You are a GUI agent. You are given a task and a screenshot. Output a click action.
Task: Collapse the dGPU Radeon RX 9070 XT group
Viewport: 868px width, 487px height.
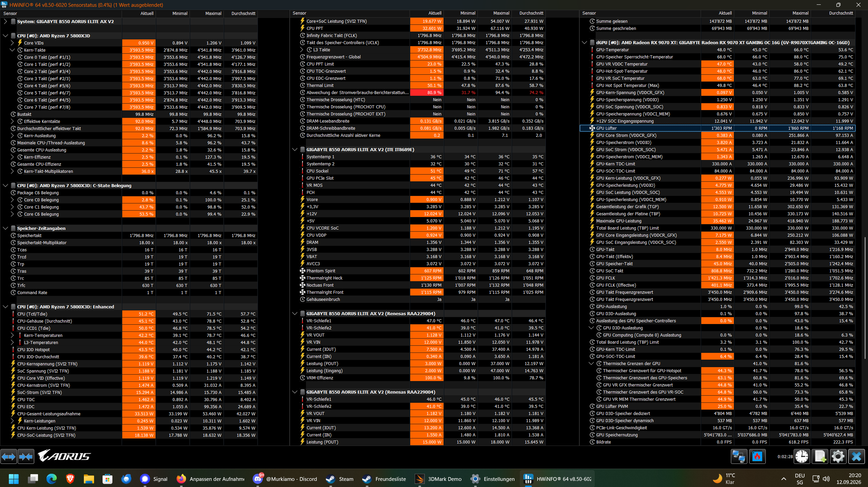[584, 42]
